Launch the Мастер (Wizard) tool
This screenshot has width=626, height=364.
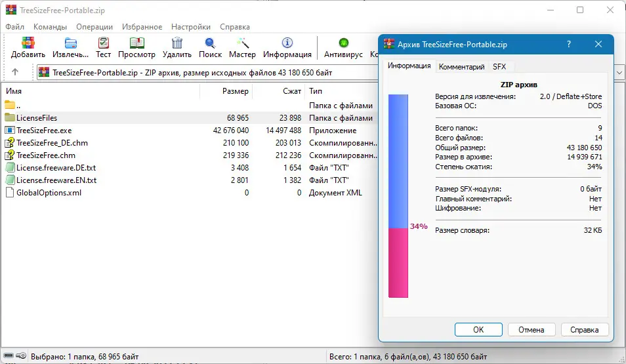242,43
